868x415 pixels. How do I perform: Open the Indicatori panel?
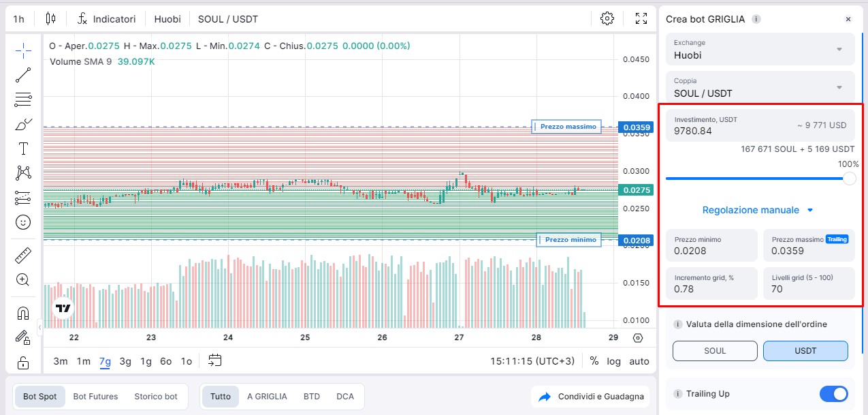click(x=106, y=19)
